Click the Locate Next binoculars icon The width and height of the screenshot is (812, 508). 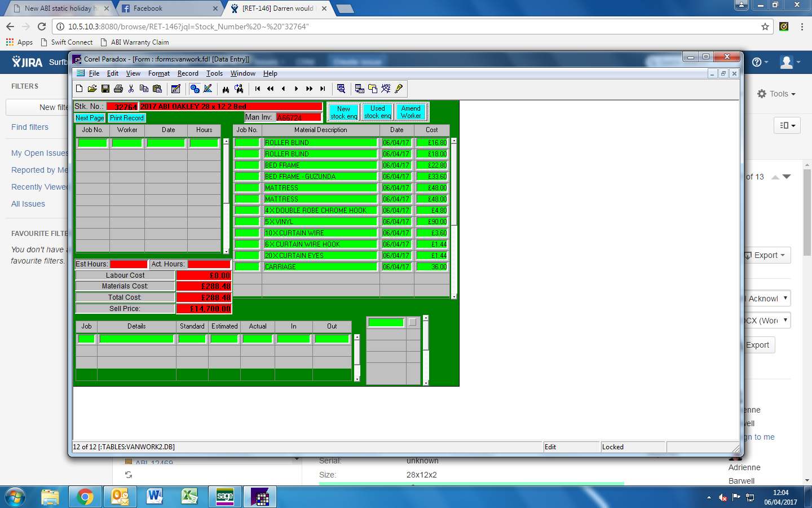click(x=239, y=89)
